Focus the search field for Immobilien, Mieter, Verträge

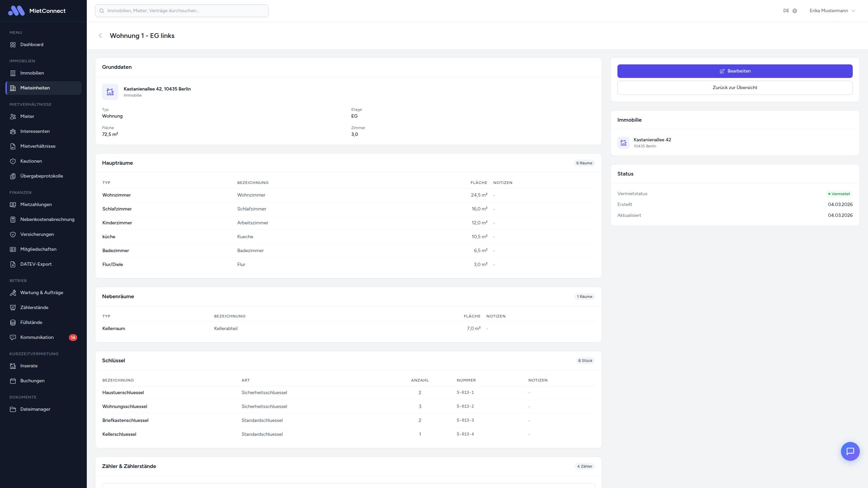point(182,11)
